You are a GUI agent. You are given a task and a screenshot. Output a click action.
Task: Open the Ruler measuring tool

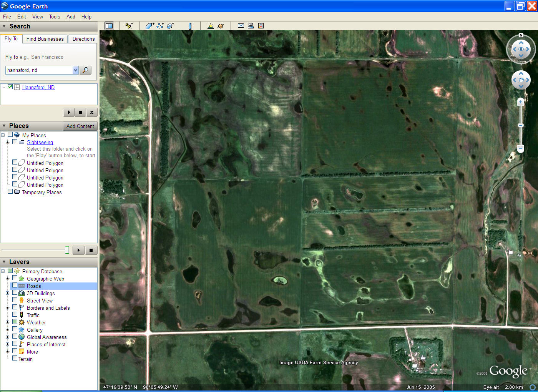tap(190, 26)
